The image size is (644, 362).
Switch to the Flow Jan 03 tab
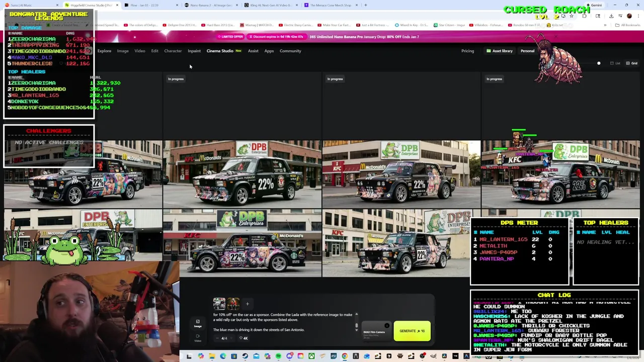pos(151,5)
